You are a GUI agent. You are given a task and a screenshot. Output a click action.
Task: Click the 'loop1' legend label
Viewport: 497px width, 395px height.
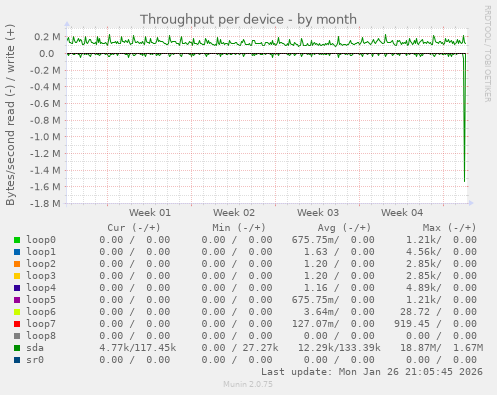coord(41,252)
